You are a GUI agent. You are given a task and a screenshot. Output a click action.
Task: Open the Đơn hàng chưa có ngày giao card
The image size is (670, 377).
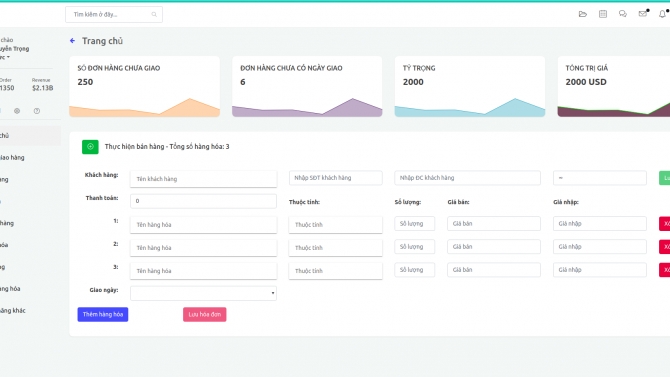click(307, 86)
